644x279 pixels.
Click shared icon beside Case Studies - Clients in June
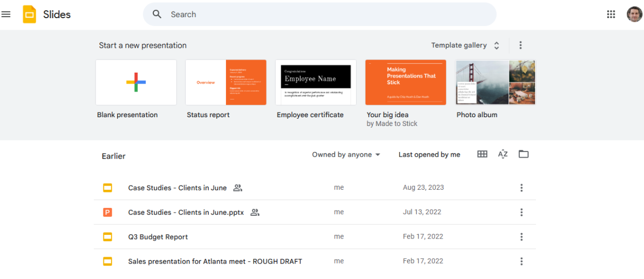point(238,188)
